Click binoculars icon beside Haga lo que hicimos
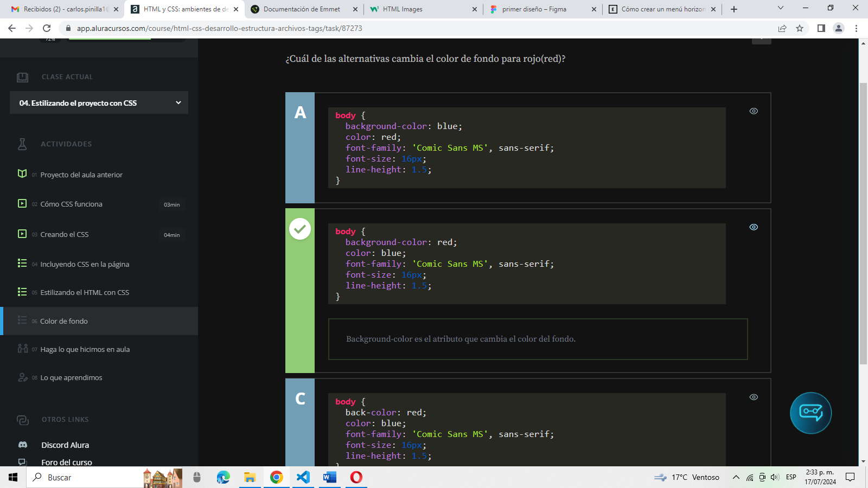 pos(23,348)
